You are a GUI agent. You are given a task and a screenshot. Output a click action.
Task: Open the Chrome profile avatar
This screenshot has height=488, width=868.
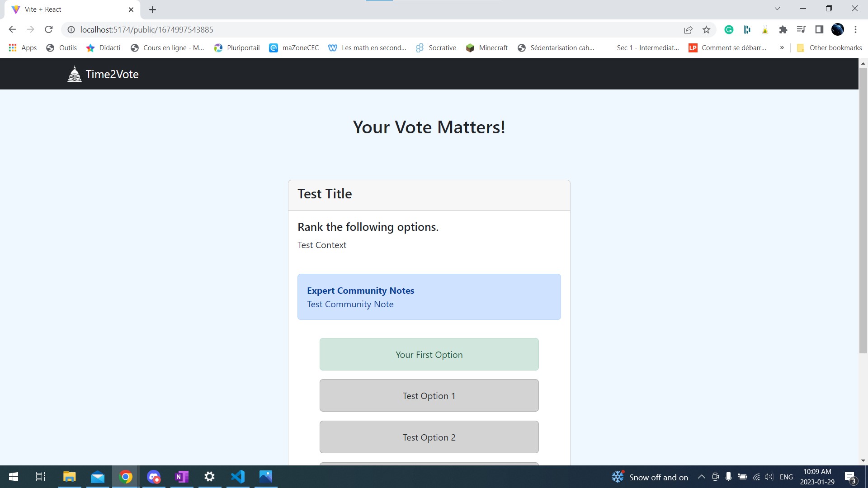[837, 30]
